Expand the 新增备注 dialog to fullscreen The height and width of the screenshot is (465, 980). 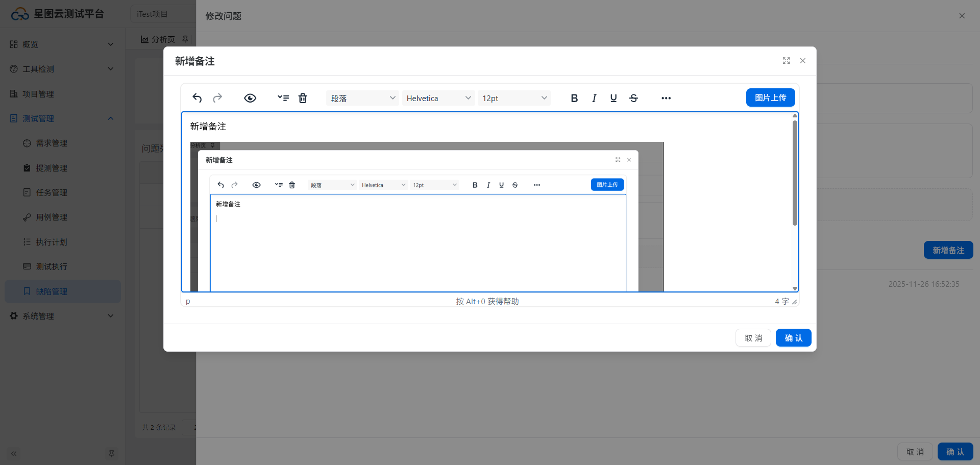786,61
